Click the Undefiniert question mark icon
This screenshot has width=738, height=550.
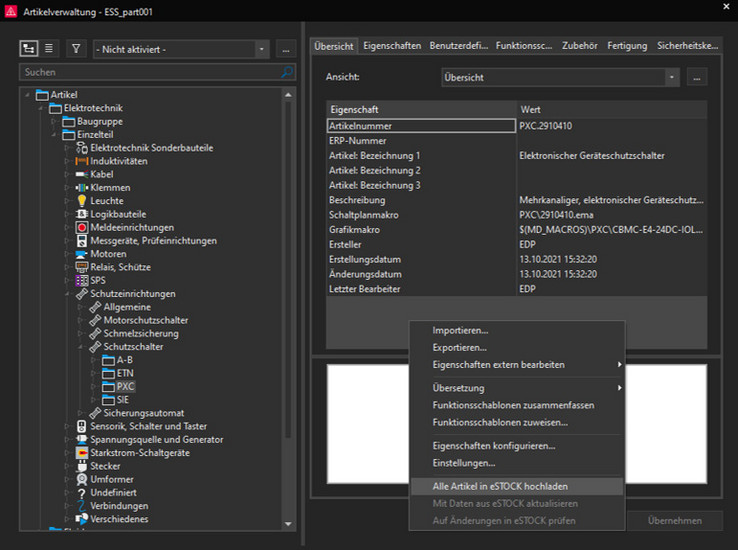[x=82, y=493]
